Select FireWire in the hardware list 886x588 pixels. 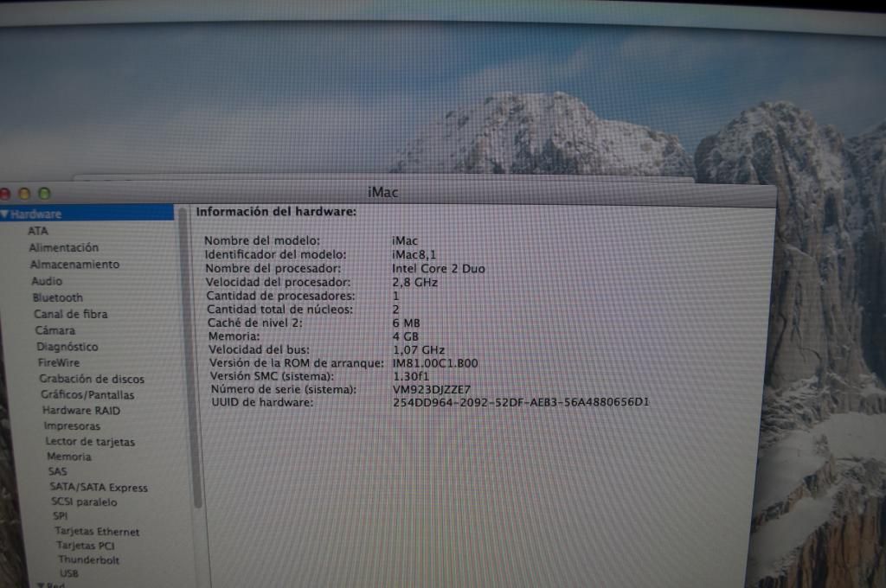59,362
